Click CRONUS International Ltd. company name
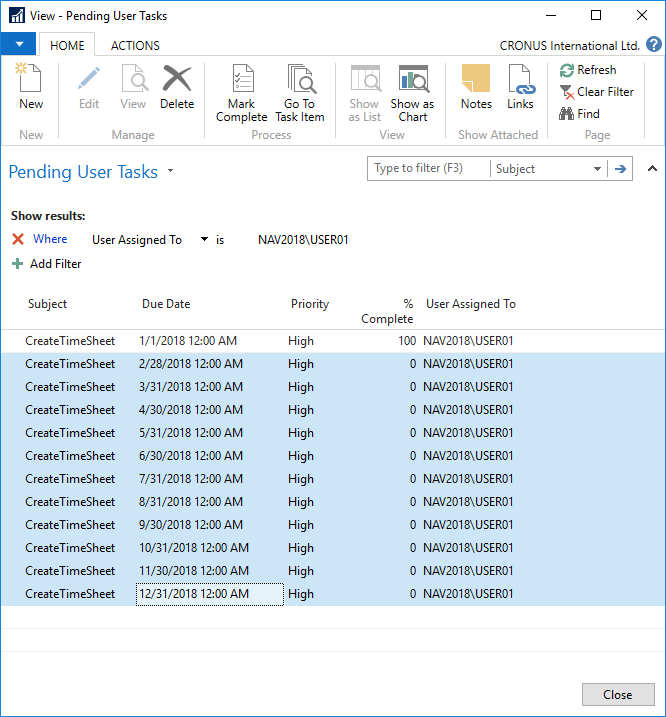The width and height of the screenshot is (666, 717). click(569, 46)
